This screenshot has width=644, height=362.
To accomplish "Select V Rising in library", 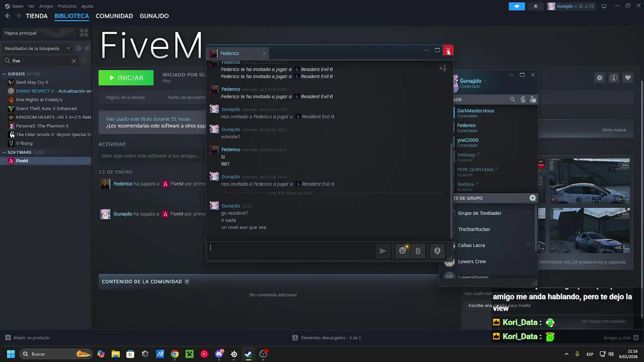I will (x=24, y=143).
